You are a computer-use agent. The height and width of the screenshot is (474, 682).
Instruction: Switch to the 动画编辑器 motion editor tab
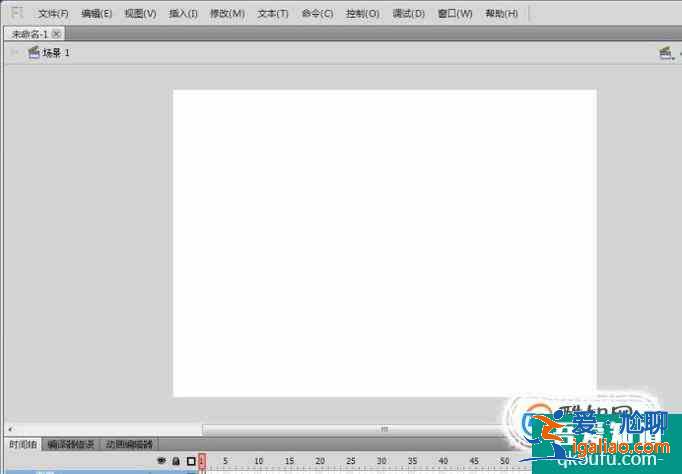tap(130, 445)
